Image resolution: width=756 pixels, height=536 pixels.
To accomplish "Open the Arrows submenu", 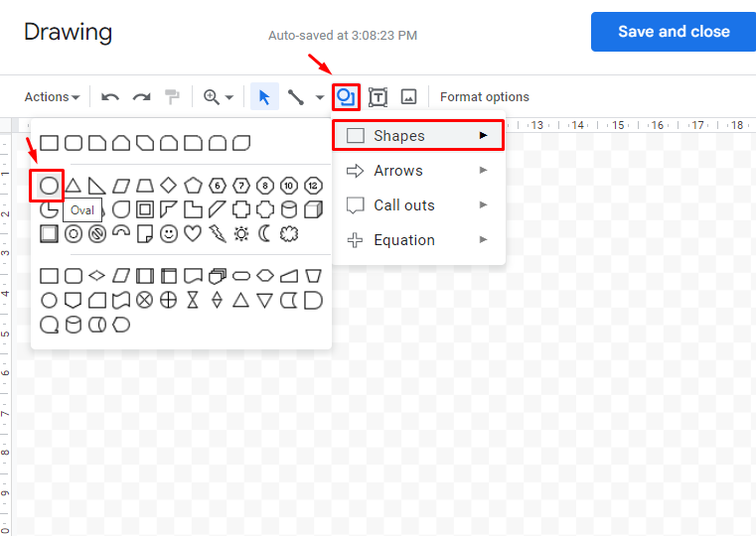I will [x=418, y=171].
